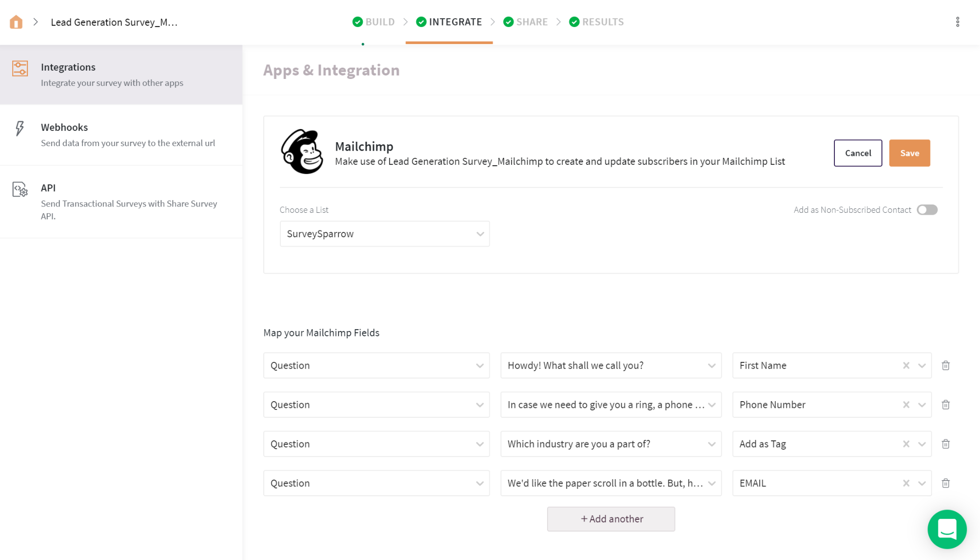Clear the Phone Number field selection
The width and height of the screenshot is (980, 560).
click(906, 405)
